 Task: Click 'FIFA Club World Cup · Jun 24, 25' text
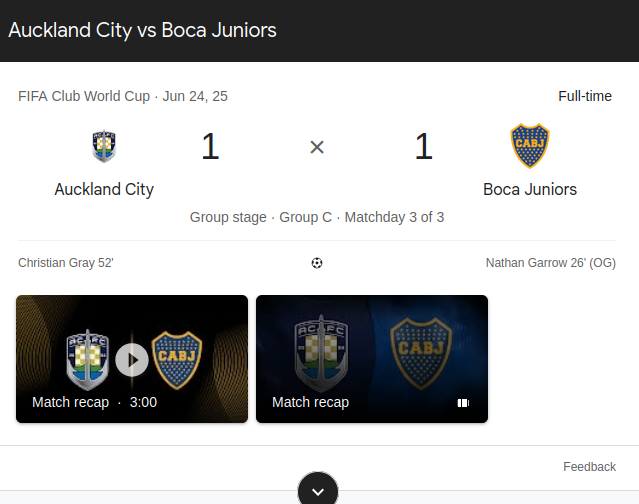click(x=123, y=96)
